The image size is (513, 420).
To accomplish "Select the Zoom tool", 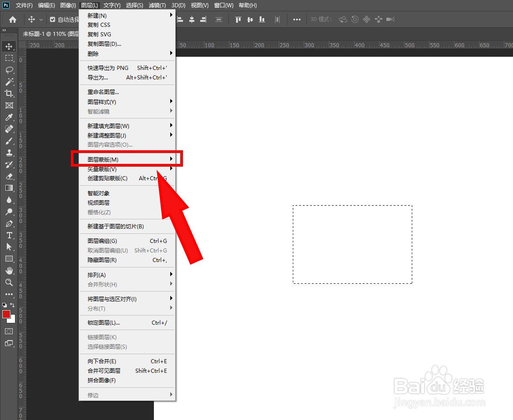I will coord(9,282).
